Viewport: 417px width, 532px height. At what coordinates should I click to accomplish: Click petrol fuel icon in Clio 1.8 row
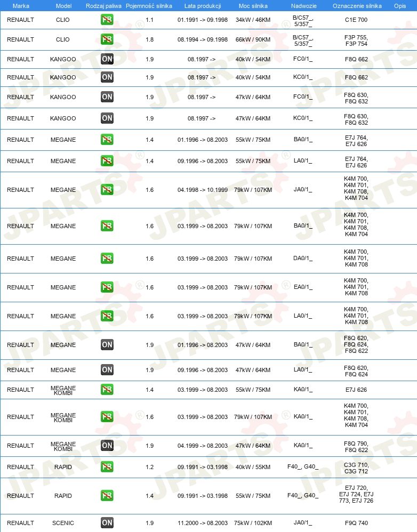107,39
